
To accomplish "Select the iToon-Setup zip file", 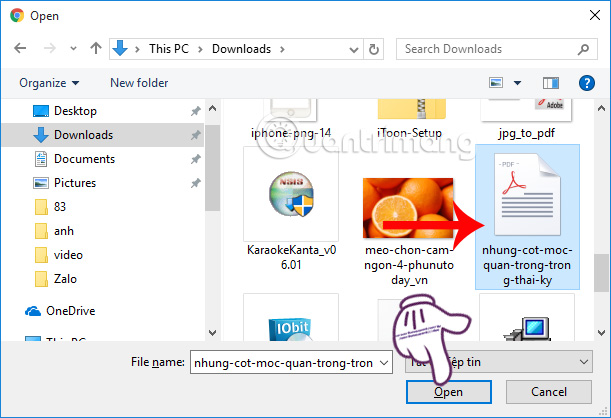I will [x=410, y=121].
